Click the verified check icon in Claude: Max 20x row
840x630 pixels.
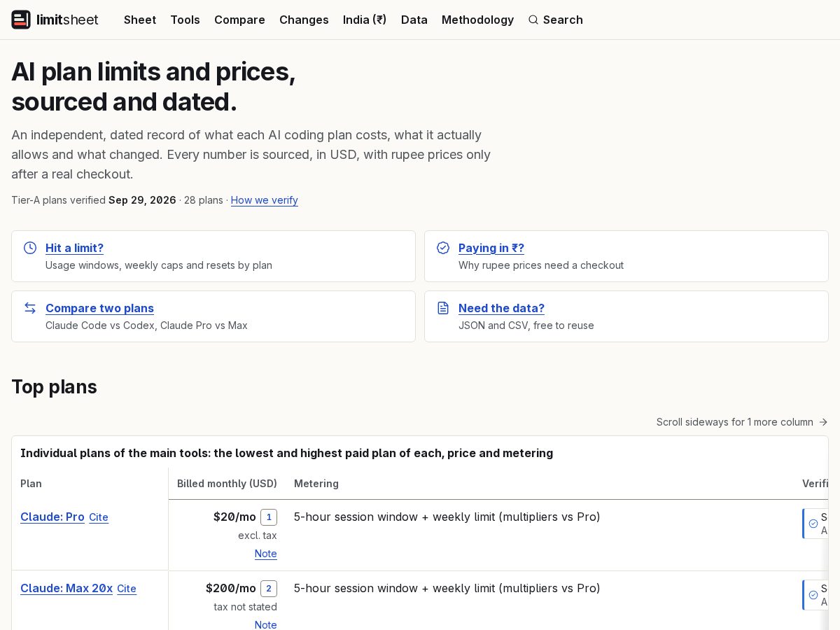pos(813,595)
